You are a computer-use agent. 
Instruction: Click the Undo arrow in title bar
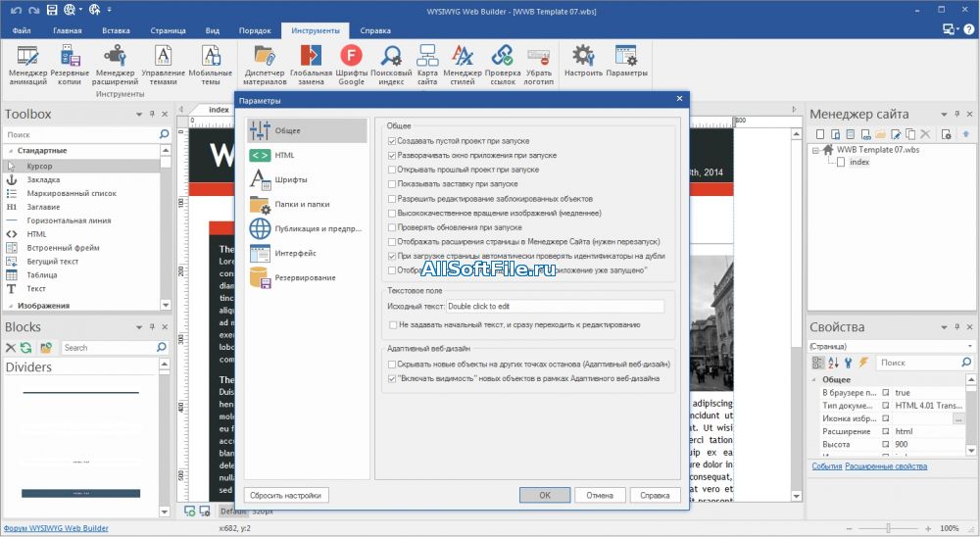pos(16,10)
